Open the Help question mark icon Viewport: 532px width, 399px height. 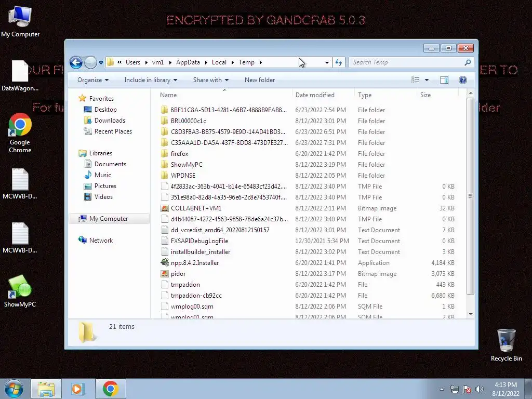coord(462,80)
